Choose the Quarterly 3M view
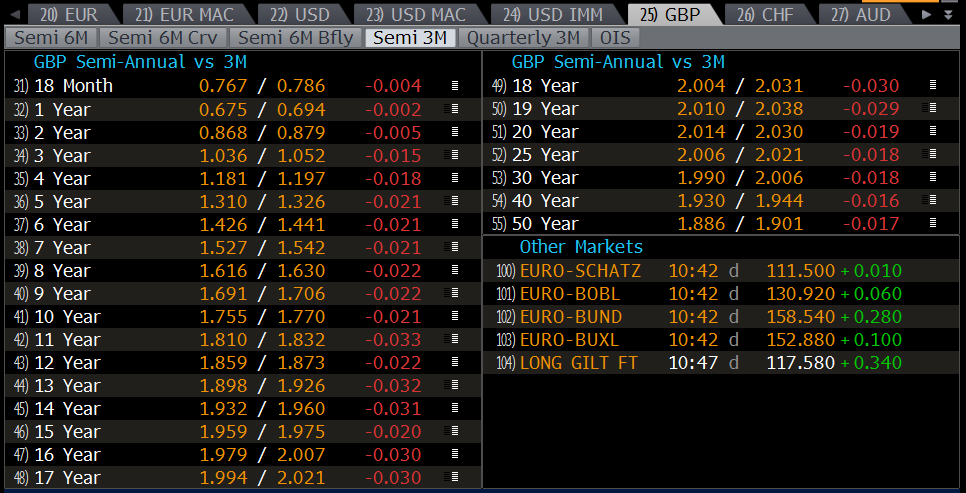 pyautogui.click(x=523, y=38)
